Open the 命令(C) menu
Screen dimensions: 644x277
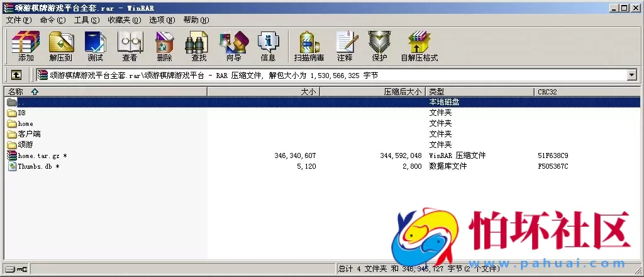[53, 20]
